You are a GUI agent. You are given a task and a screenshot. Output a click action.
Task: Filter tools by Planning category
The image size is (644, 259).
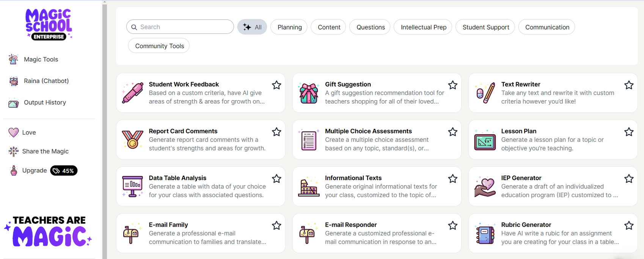[289, 27]
